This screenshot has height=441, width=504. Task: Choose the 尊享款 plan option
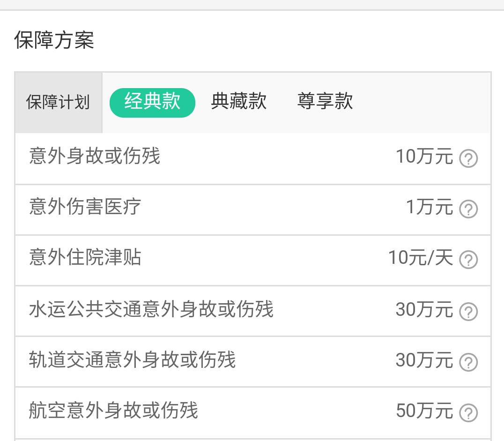click(325, 102)
